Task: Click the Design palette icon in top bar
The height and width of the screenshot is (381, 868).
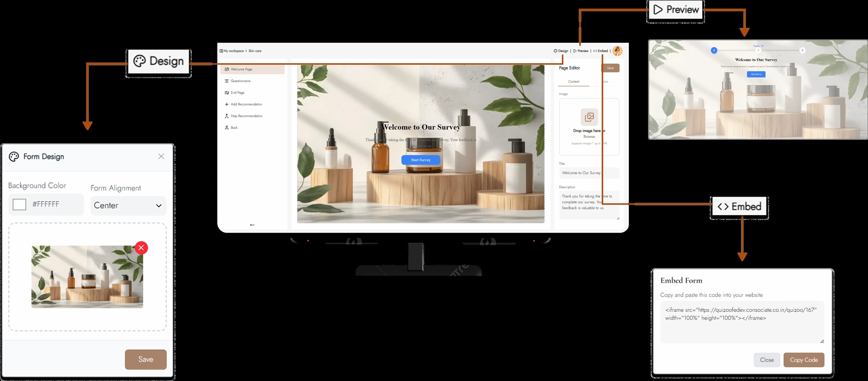Action: point(555,51)
